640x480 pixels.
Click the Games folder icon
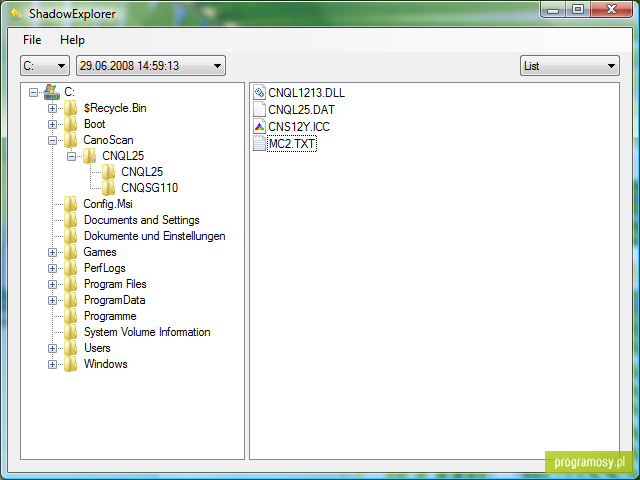(x=71, y=252)
